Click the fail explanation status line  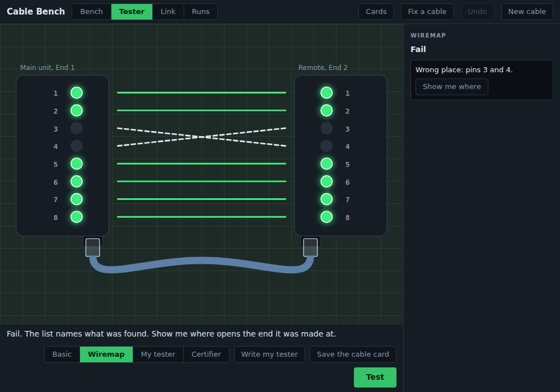(x=171, y=334)
